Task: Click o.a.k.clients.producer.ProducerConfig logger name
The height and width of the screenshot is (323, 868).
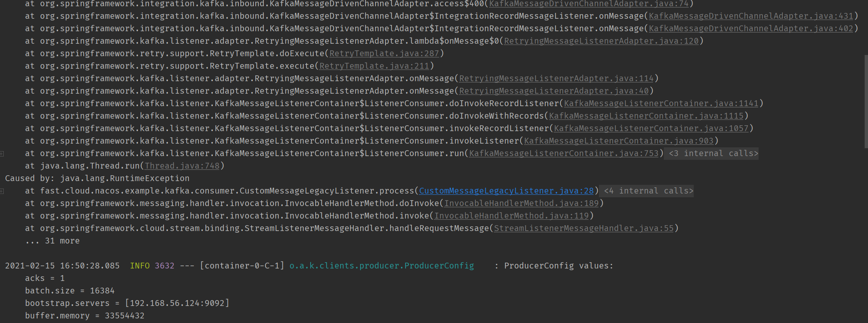Action: (381, 266)
